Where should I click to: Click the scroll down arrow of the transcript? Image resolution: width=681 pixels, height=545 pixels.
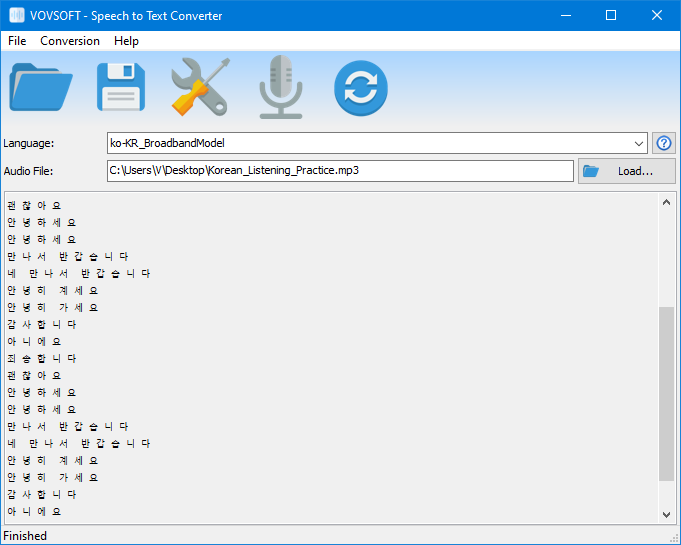666,515
